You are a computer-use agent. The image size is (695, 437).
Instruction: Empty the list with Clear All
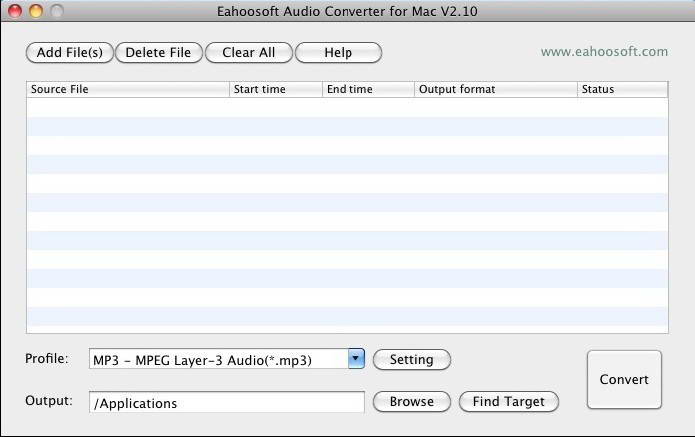(x=249, y=53)
